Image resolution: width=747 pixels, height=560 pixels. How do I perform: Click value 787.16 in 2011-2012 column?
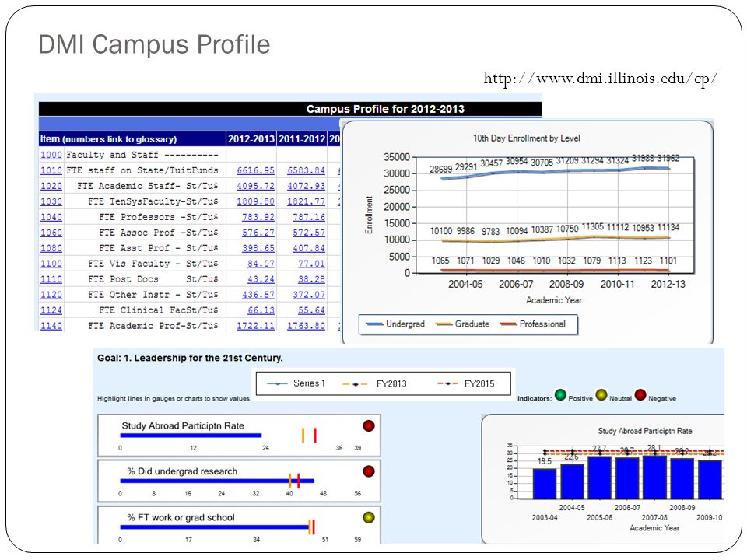point(309,217)
